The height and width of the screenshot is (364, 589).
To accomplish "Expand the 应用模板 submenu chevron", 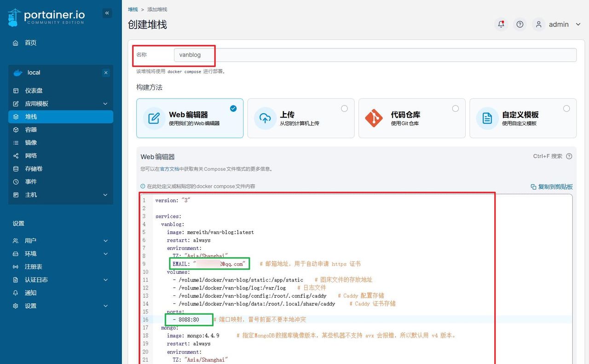I will (x=105, y=104).
